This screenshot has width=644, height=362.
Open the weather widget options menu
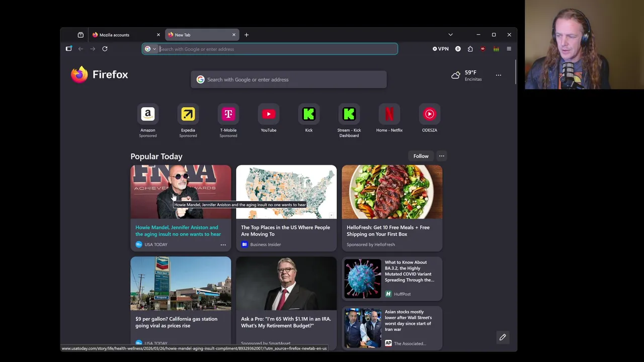point(499,75)
